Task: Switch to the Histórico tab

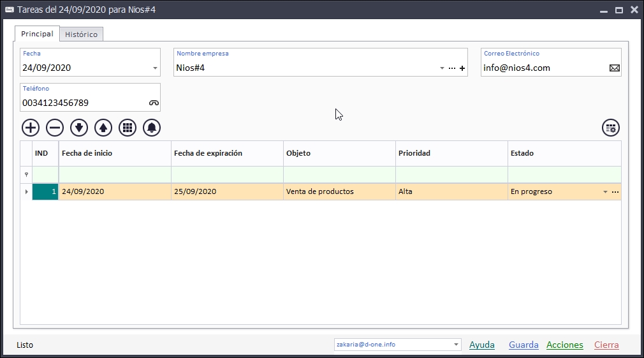Action: pos(81,34)
